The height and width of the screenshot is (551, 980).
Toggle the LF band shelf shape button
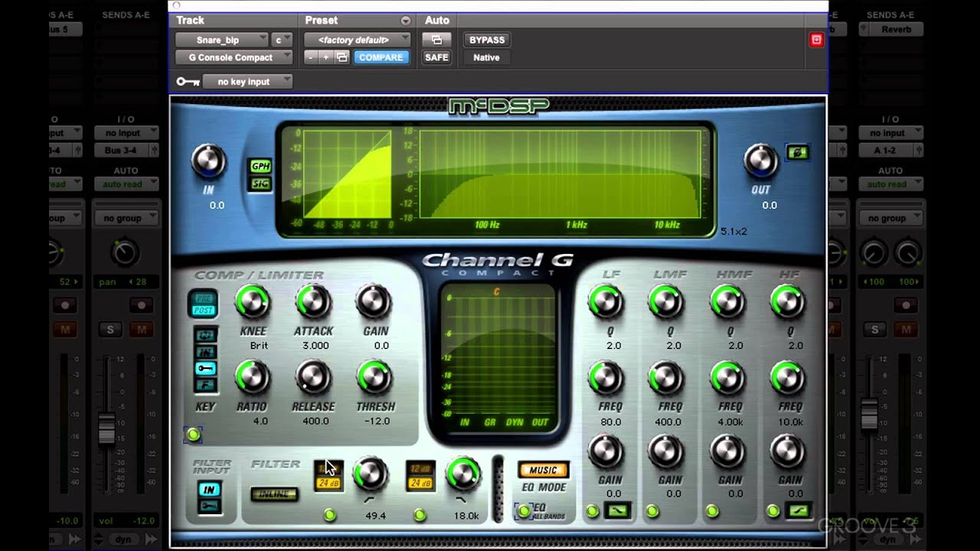(616, 510)
